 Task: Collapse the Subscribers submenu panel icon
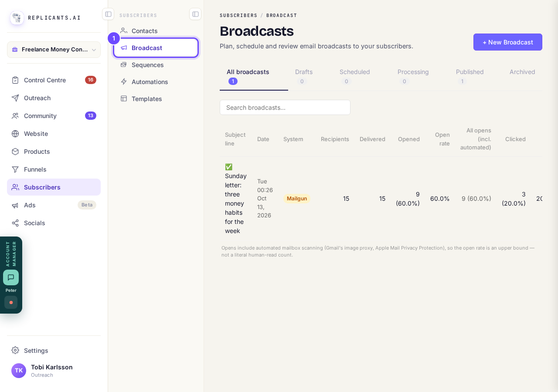pyautogui.click(x=195, y=14)
